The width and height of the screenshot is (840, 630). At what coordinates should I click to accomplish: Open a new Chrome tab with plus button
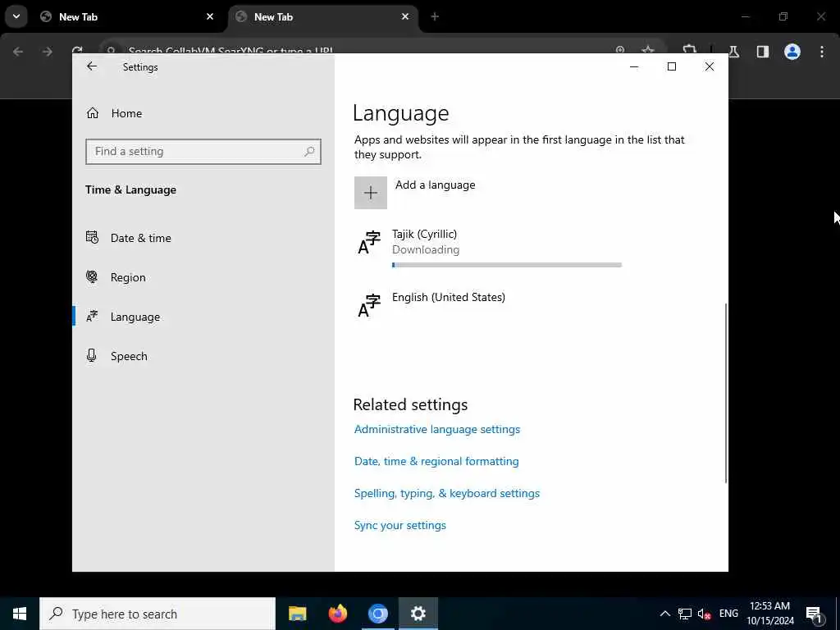coord(435,16)
